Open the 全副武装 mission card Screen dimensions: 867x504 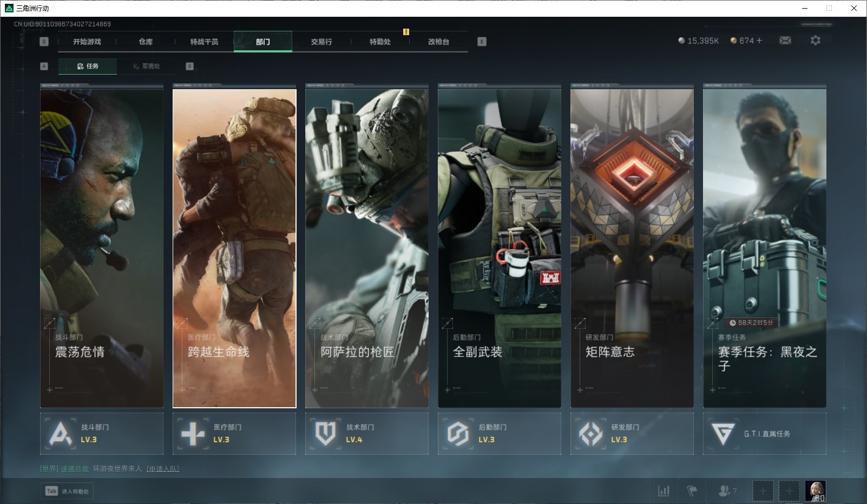500,248
